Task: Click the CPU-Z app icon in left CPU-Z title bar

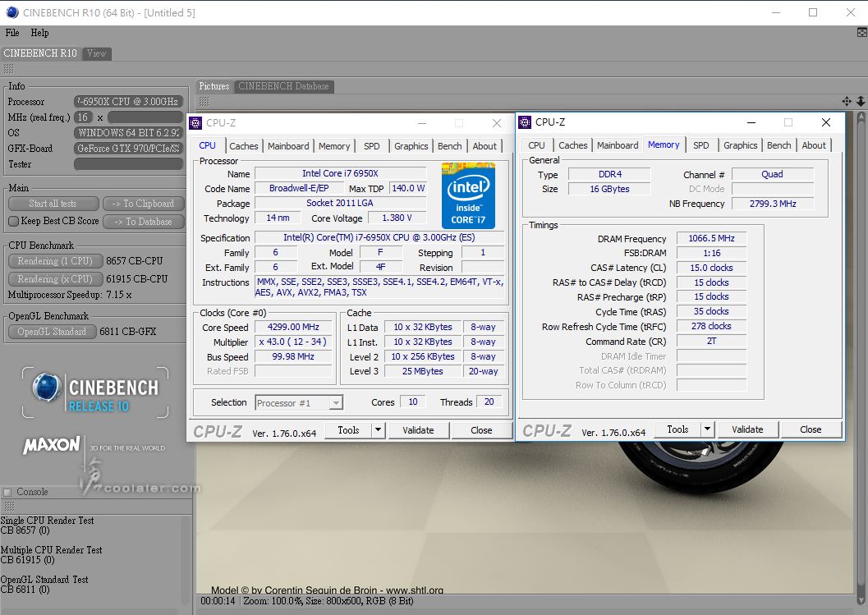Action: click(195, 123)
